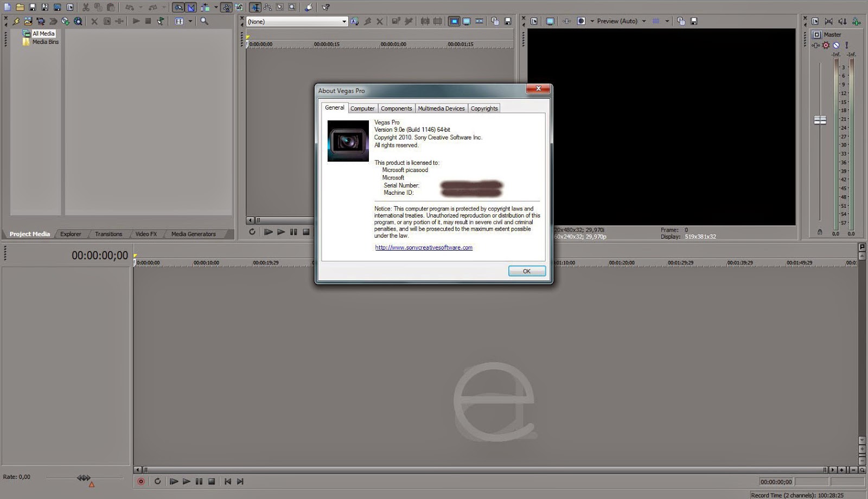Capture video in Project Media toolbar

[x=41, y=21]
